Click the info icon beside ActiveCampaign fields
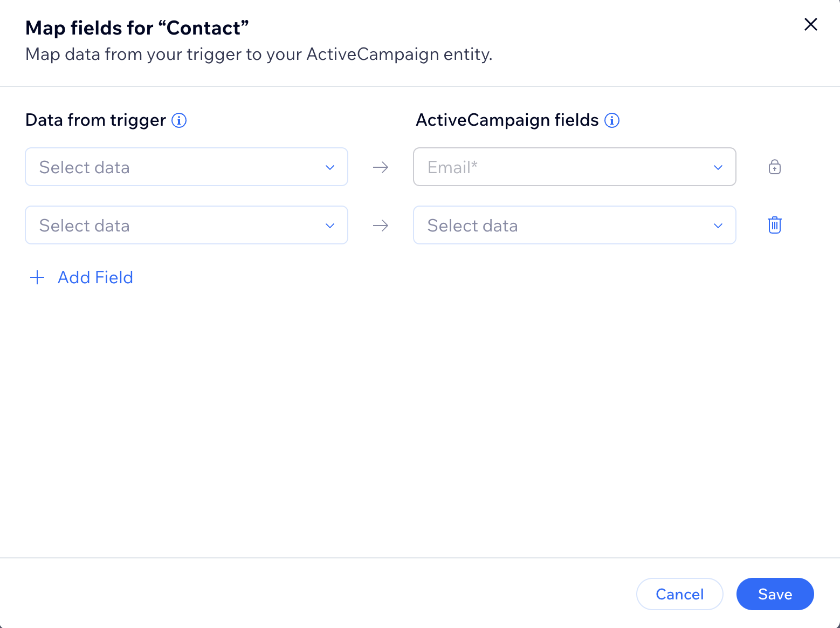The image size is (840, 628). point(612,120)
